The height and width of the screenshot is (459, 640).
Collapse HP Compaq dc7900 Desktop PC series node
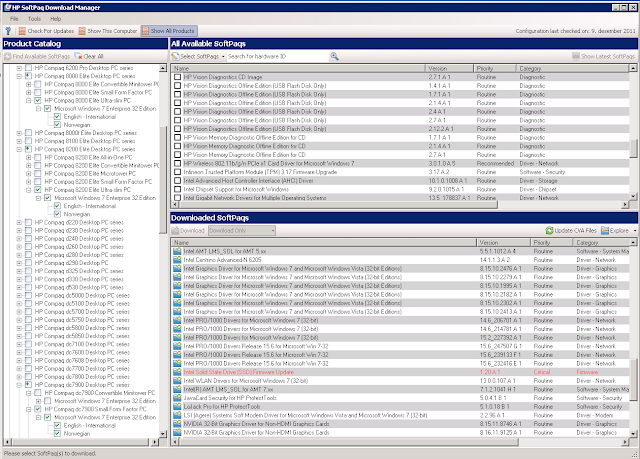coord(19,385)
